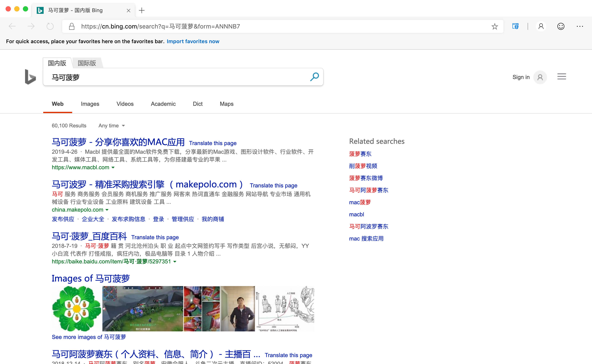Click the Sign in avatar icon
This screenshot has width=592, height=364.
tap(540, 77)
